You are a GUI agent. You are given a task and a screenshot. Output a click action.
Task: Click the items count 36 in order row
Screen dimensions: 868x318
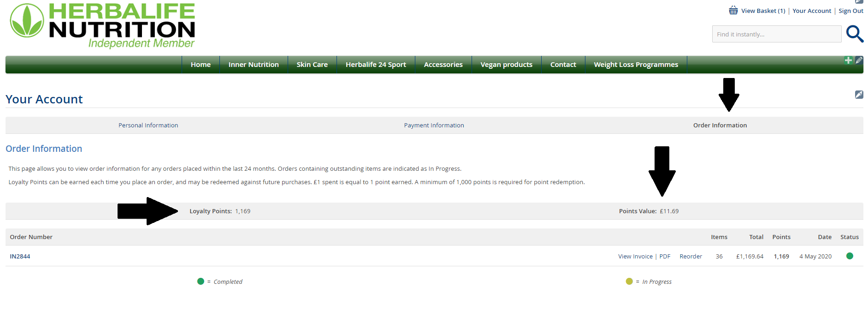click(719, 257)
